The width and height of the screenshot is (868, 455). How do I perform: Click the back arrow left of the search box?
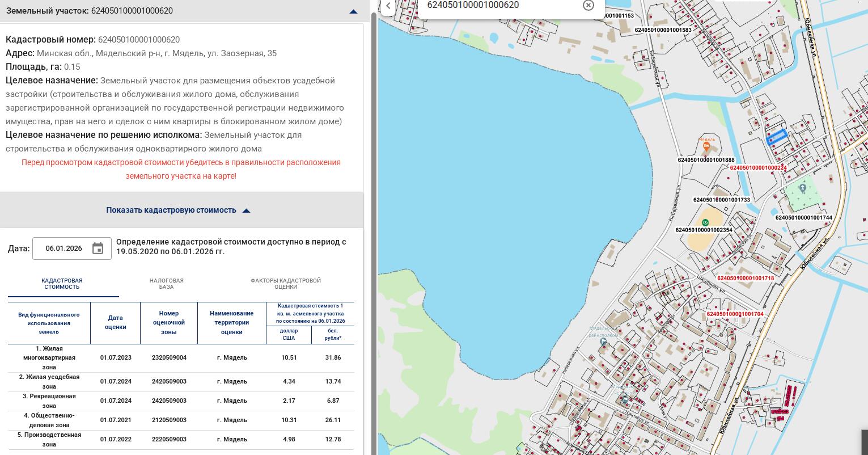tap(388, 6)
